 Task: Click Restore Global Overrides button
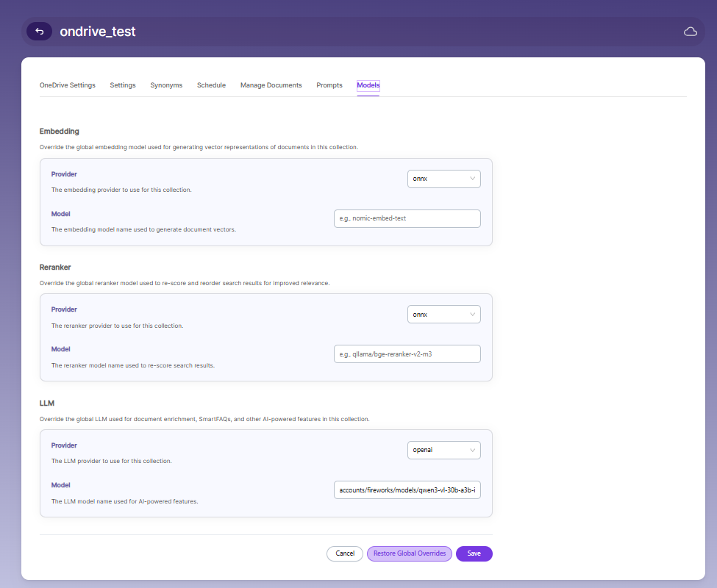[x=410, y=553]
